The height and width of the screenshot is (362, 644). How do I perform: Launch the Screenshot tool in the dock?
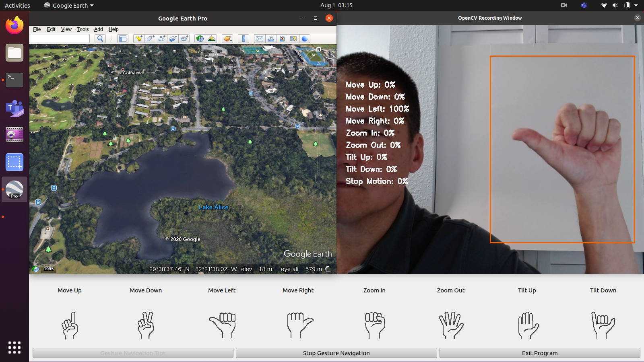click(x=14, y=162)
